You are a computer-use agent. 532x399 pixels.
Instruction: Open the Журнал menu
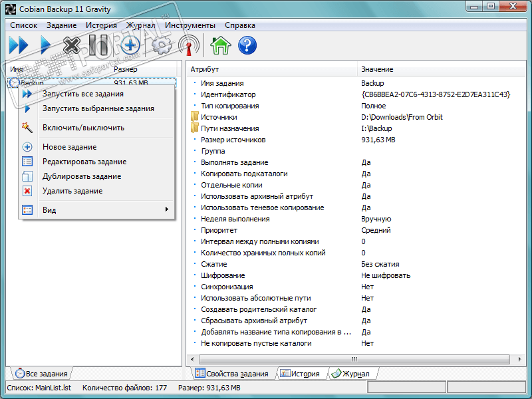[x=140, y=25]
